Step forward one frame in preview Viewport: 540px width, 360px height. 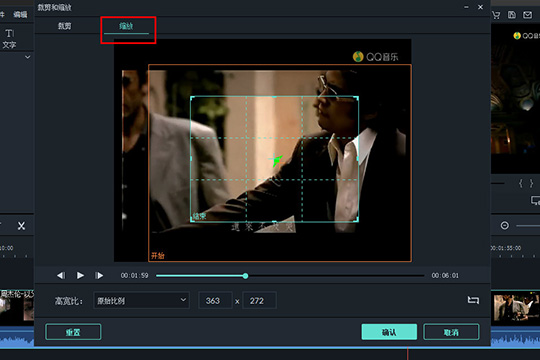point(99,276)
